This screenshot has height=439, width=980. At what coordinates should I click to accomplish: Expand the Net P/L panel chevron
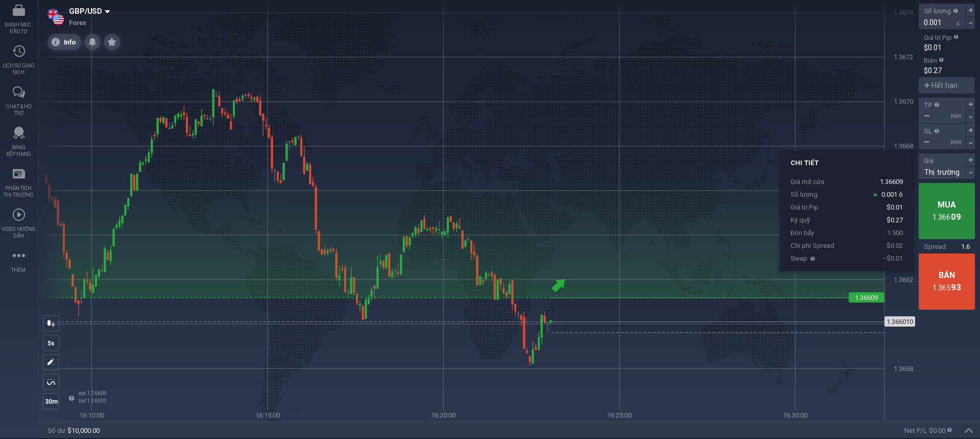pyautogui.click(x=968, y=431)
